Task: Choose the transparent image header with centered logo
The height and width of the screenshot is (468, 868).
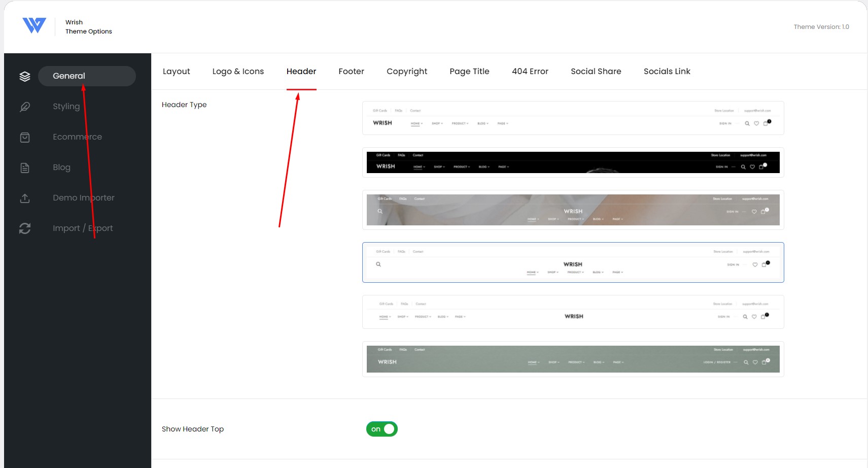Action: pos(573,210)
